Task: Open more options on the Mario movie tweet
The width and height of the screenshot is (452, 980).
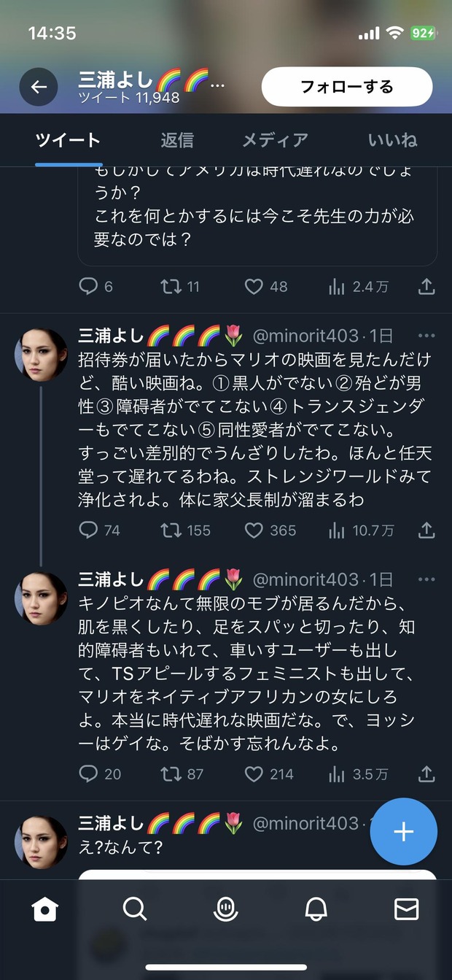Action: pyautogui.click(x=426, y=336)
